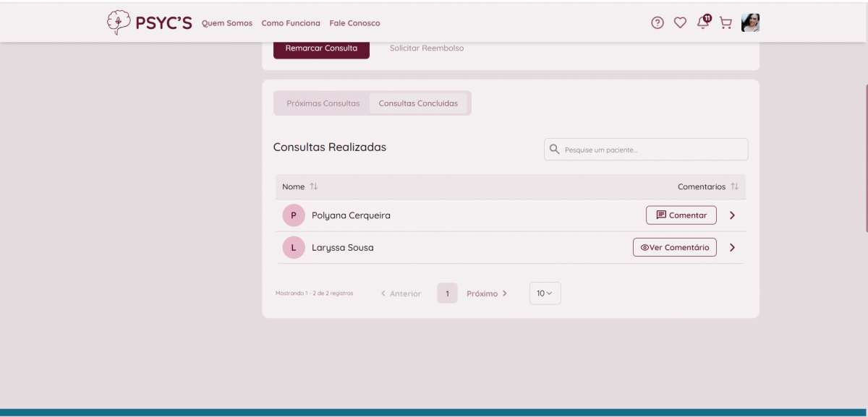Click the PSYC'S logo icon
This screenshot has width=868, height=417.
[119, 22]
